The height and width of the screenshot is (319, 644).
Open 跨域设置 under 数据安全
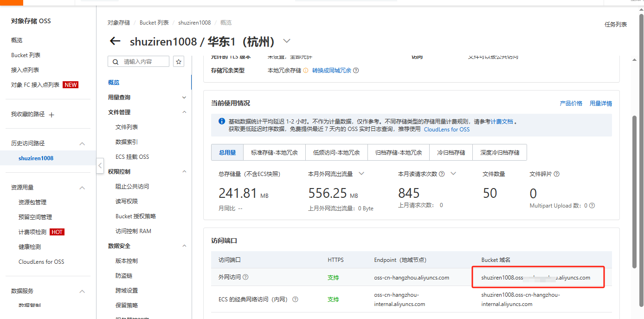pos(127,291)
